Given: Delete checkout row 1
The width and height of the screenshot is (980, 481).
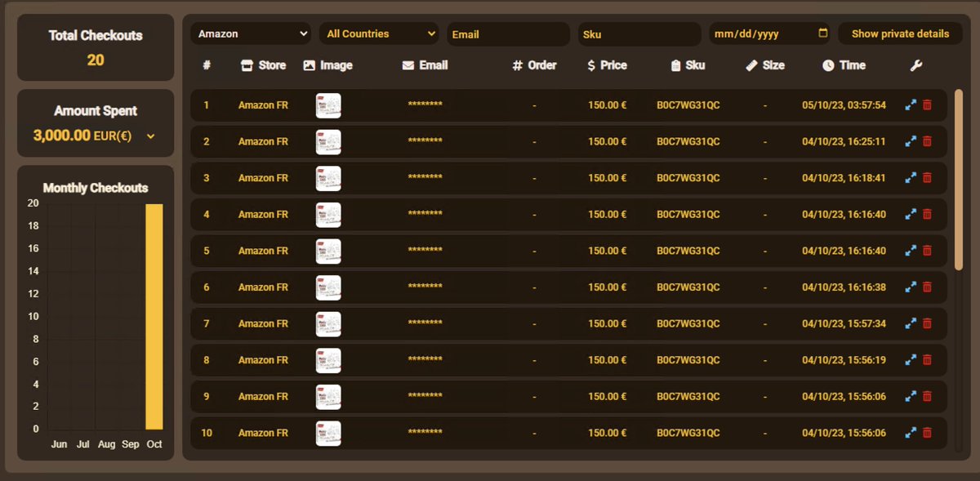Looking at the screenshot, I should [x=927, y=105].
